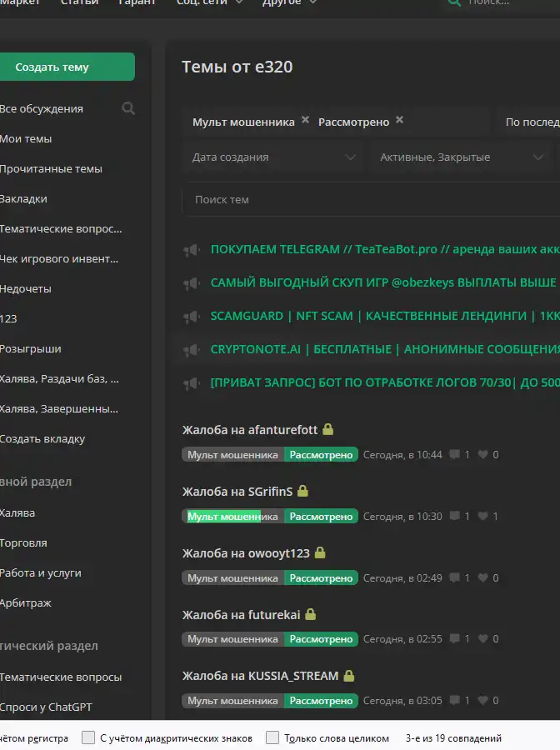Click the heart icon on KUSSIA_STREAM thread row
Viewport: 560px width, 750px height.
[x=483, y=700]
